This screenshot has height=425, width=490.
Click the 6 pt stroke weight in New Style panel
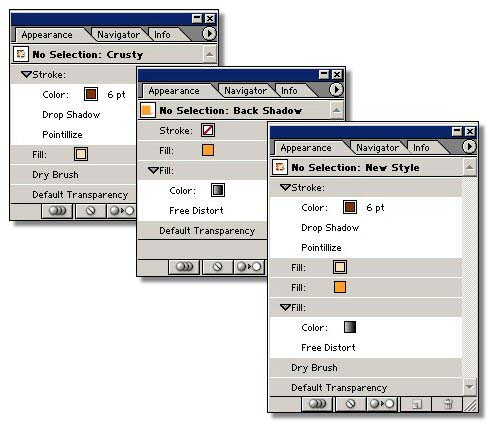click(x=375, y=208)
